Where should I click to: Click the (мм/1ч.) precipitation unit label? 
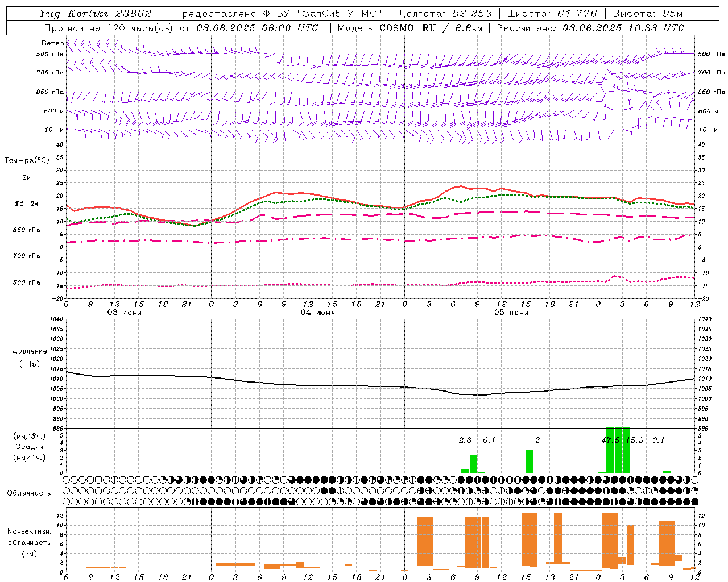pos(30,458)
